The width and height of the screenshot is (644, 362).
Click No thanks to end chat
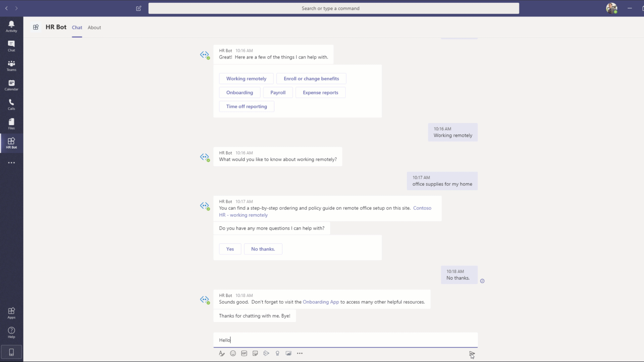pyautogui.click(x=263, y=248)
